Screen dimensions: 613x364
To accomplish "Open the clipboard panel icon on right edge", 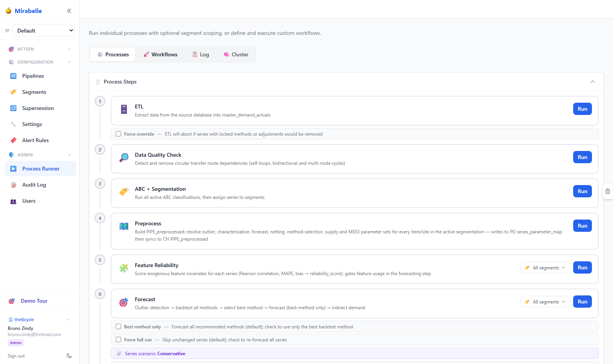I will (608, 191).
